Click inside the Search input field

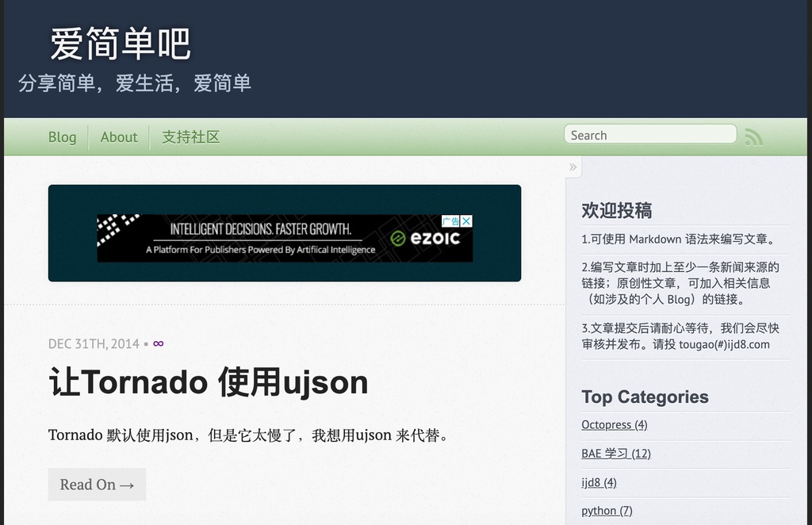[650, 133]
